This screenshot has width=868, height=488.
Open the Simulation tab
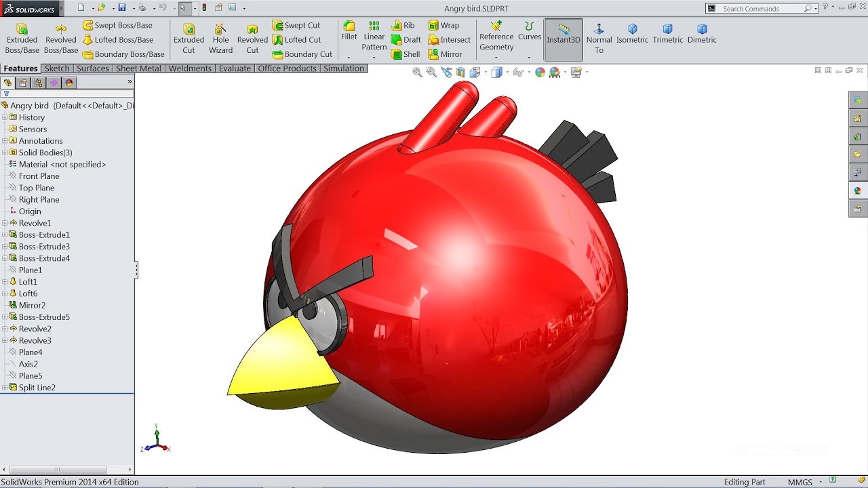pos(344,68)
